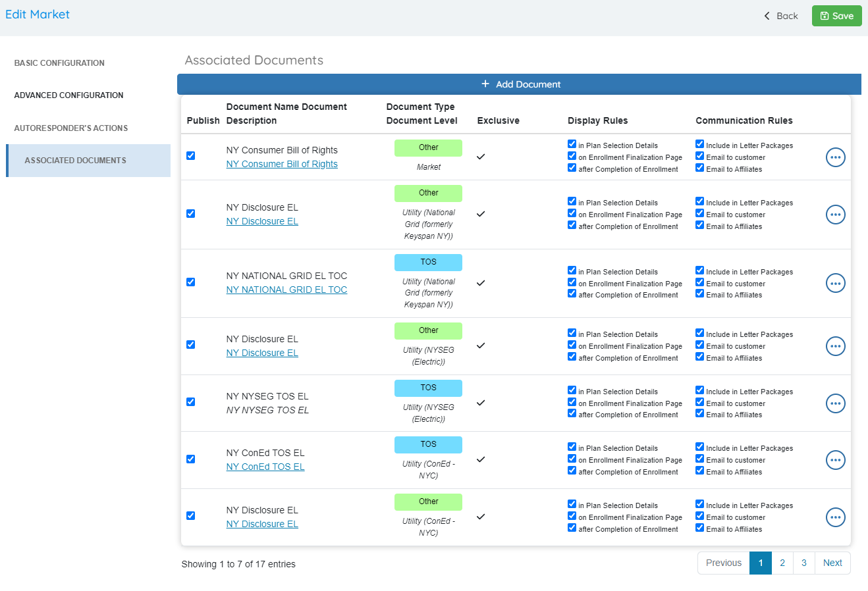Click Add Document bar
The width and height of the screenshot is (868, 591).
519,84
